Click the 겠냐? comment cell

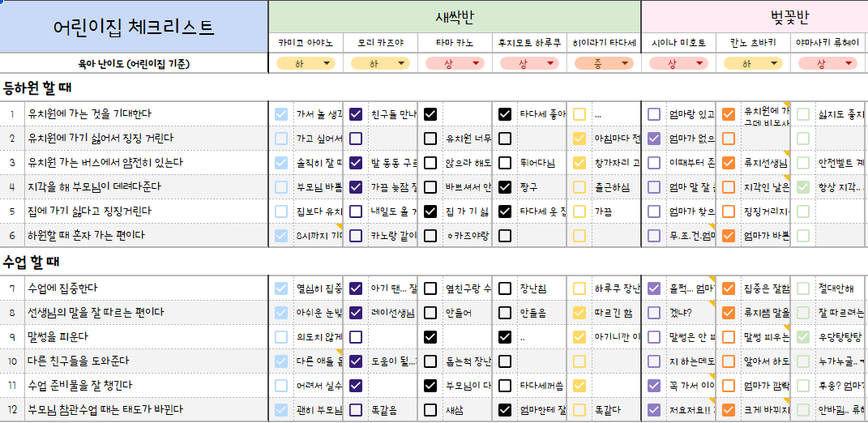tap(691, 312)
